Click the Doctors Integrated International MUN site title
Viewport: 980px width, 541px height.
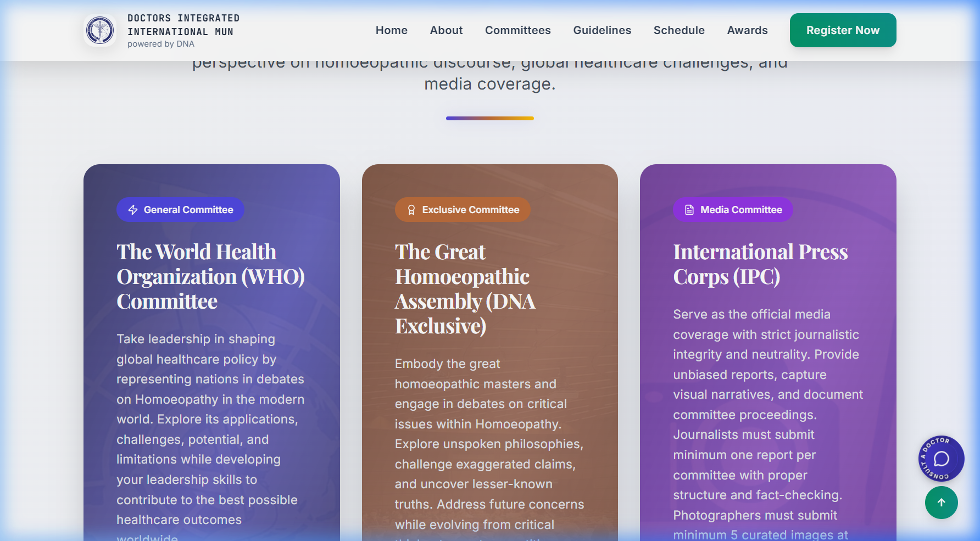[x=183, y=25]
